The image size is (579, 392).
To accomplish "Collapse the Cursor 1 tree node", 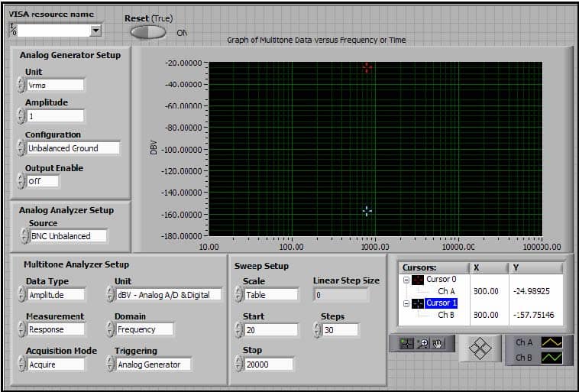I will 406,303.
